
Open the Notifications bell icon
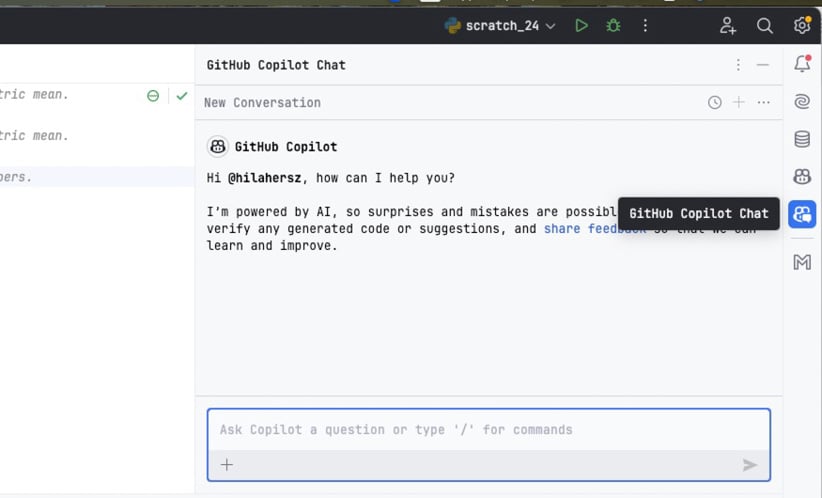pos(802,63)
